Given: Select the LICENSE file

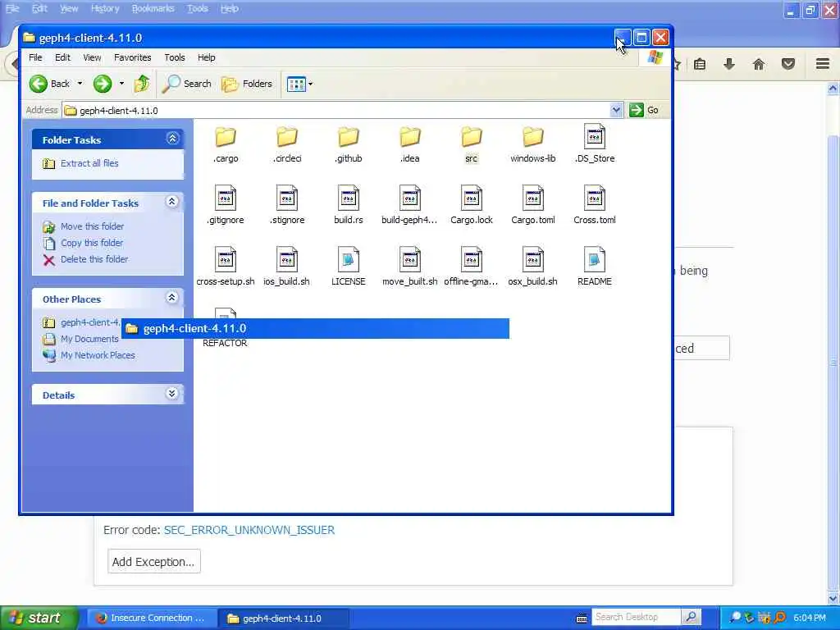Looking at the screenshot, I should [348, 267].
